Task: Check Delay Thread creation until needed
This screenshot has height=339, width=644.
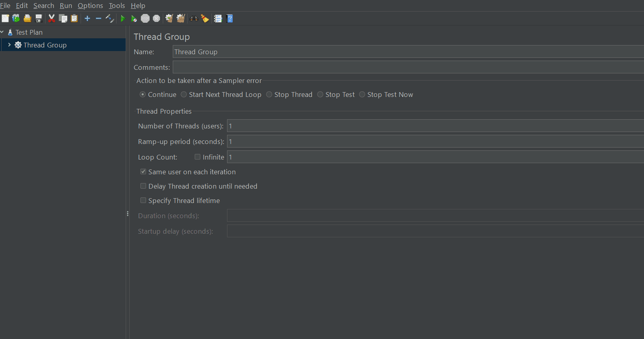Action: coord(143,186)
